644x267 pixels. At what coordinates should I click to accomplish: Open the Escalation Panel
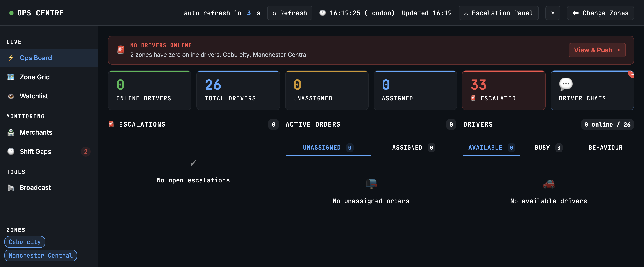tap(498, 13)
